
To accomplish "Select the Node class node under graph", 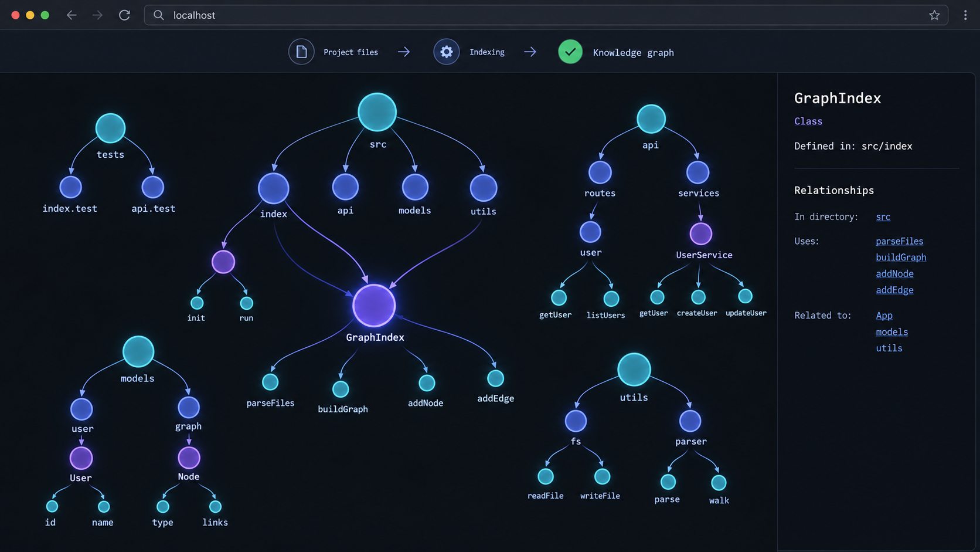I will point(189,458).
